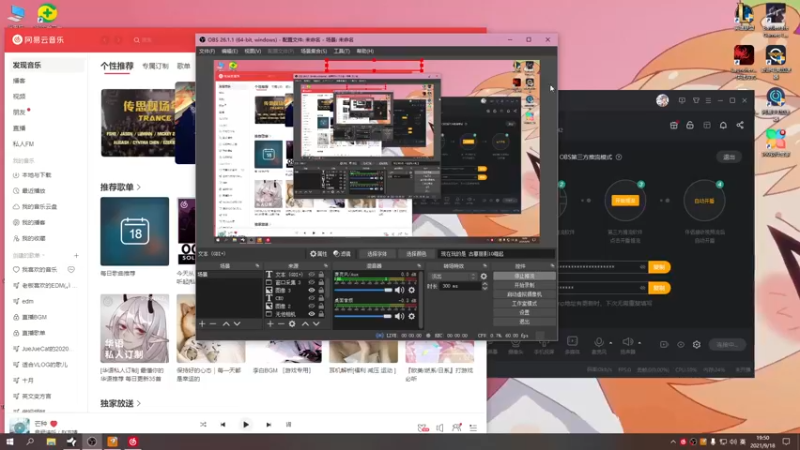Screen dimensions: 800x450
Task: Click the heart icon next to song title
Action: tap(54, 423)
